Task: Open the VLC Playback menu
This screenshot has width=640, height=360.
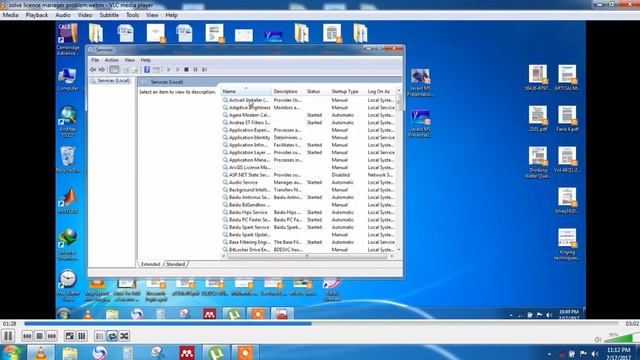Action: (37, 15)
